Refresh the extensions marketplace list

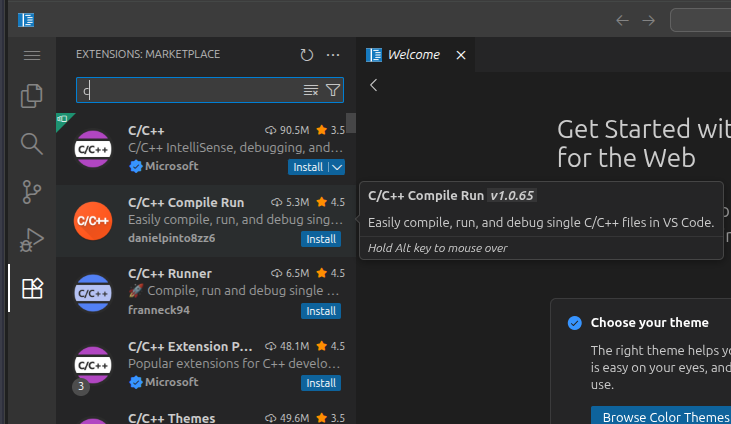[307, 55]
